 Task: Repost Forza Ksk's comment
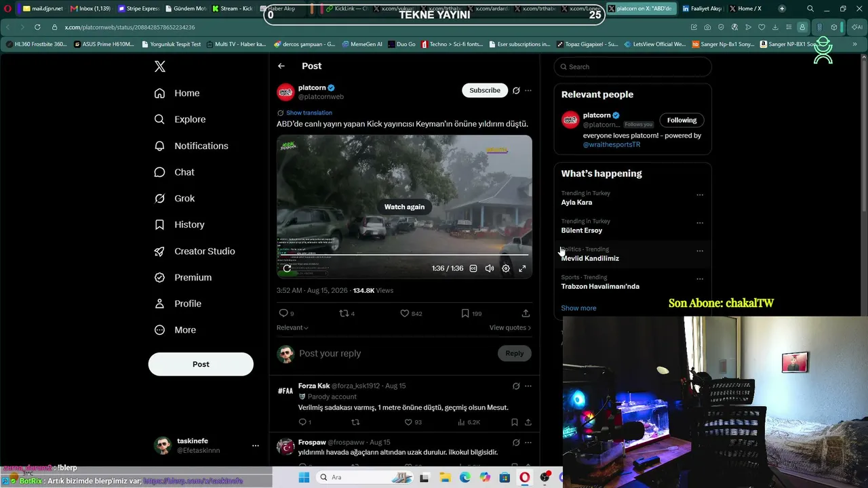[x=355, y=422]
